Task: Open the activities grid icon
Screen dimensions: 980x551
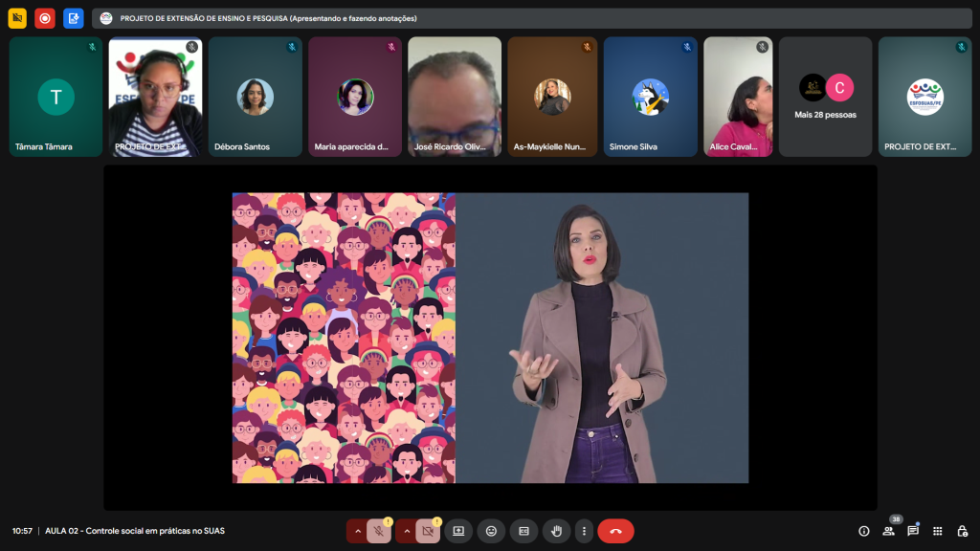Action: click(938, 531)
